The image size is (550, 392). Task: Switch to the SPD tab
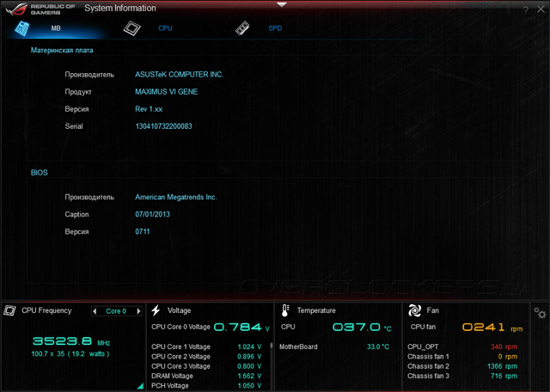(275, 28)
